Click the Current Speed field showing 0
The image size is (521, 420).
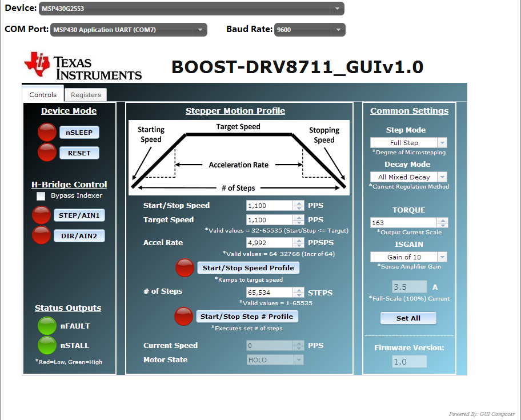click(270, 346)
